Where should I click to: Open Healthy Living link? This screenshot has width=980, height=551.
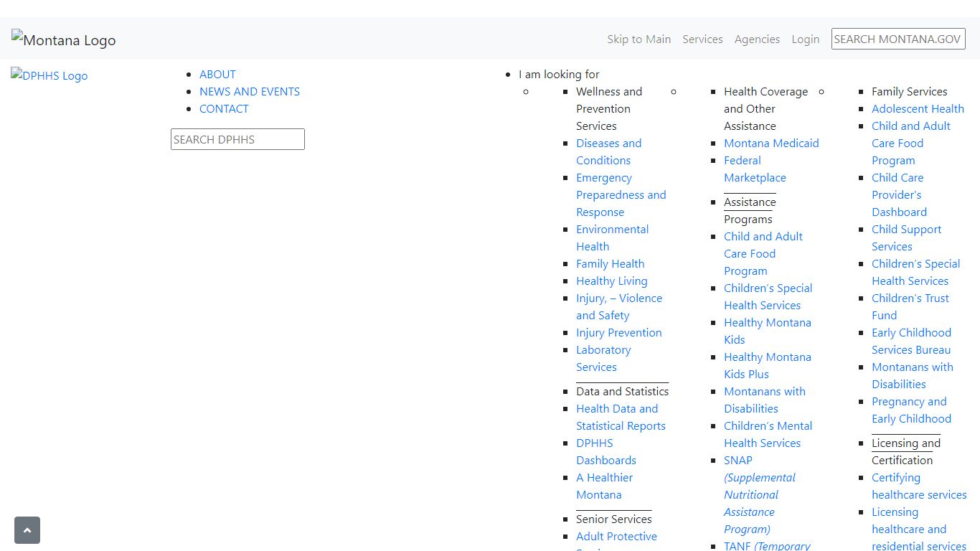click(x=611, y=281)
